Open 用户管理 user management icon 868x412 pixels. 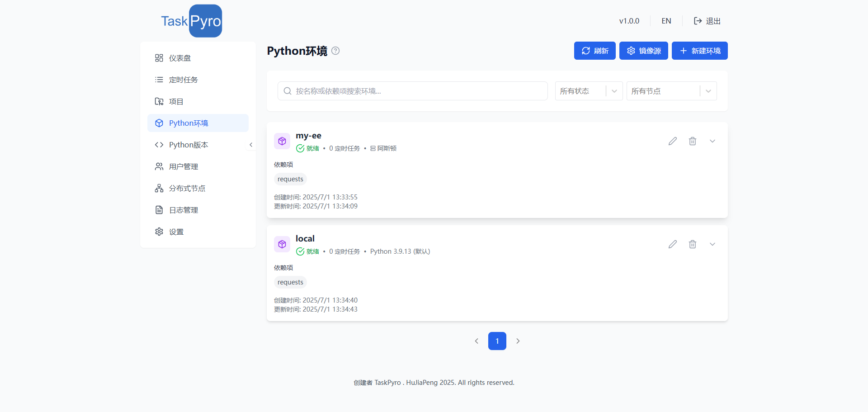[159, 166]
